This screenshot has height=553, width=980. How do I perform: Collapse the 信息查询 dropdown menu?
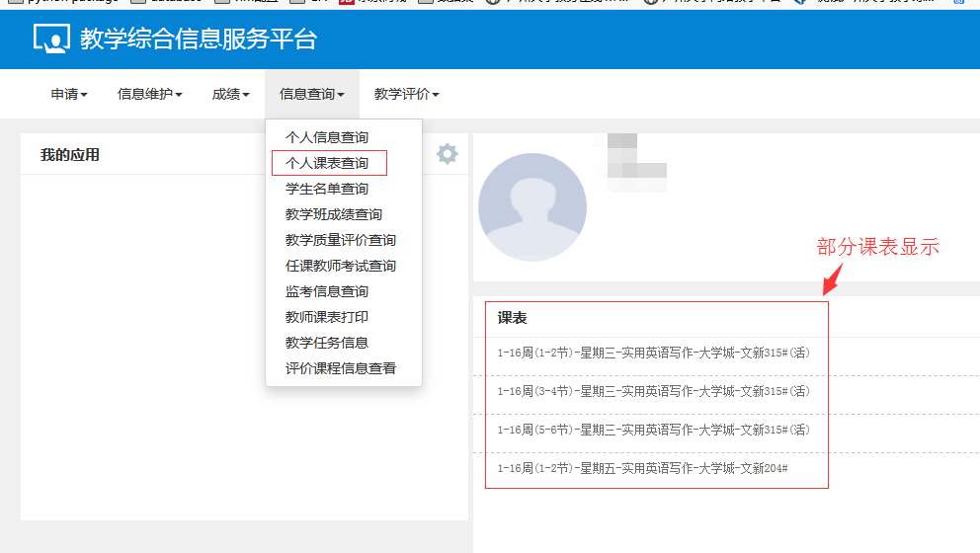click(311, 95)
